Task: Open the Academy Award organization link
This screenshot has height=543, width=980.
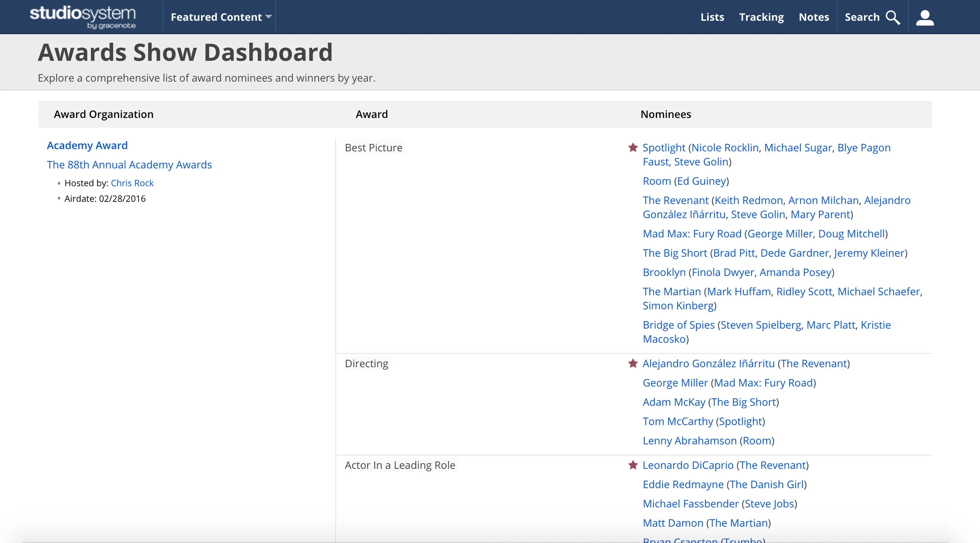Action: coord(87,145)
